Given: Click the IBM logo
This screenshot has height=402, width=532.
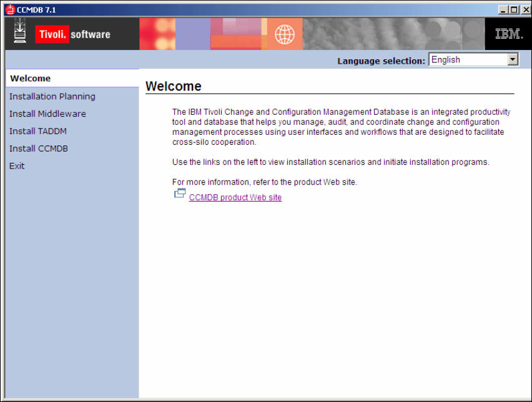Looking at the screenshot, I should 509,34.
